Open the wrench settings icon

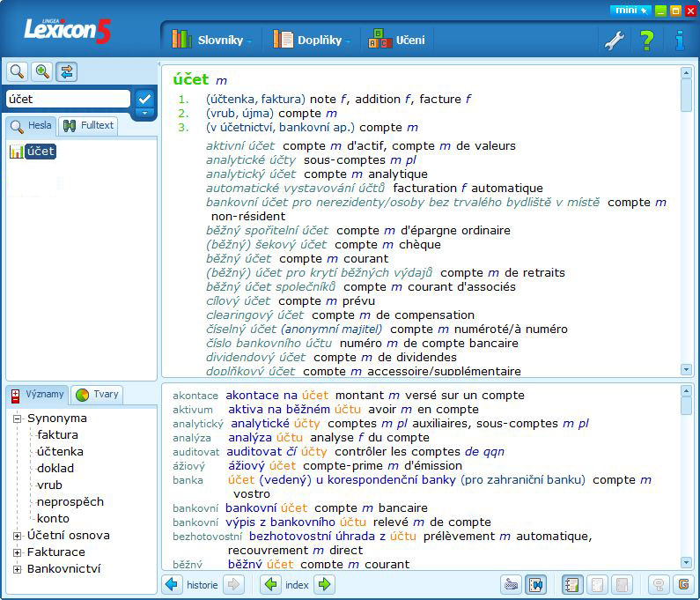(x=615, y=41)
